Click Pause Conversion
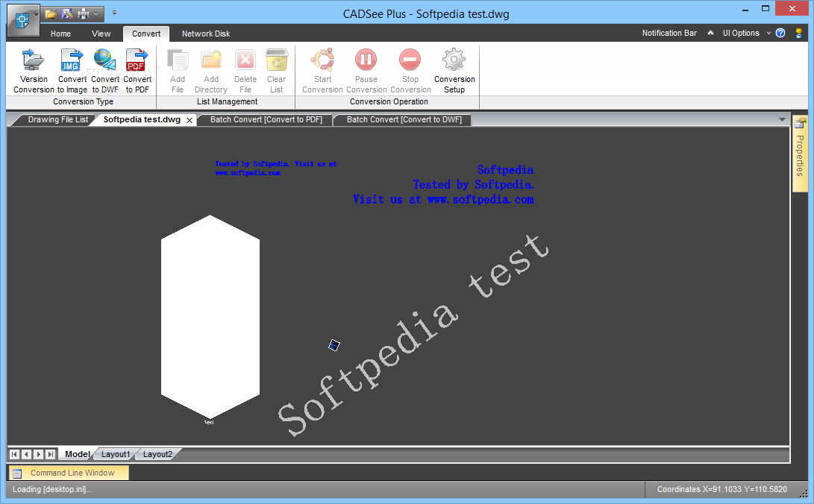The image size is (814, 504). tap(366, 71)
